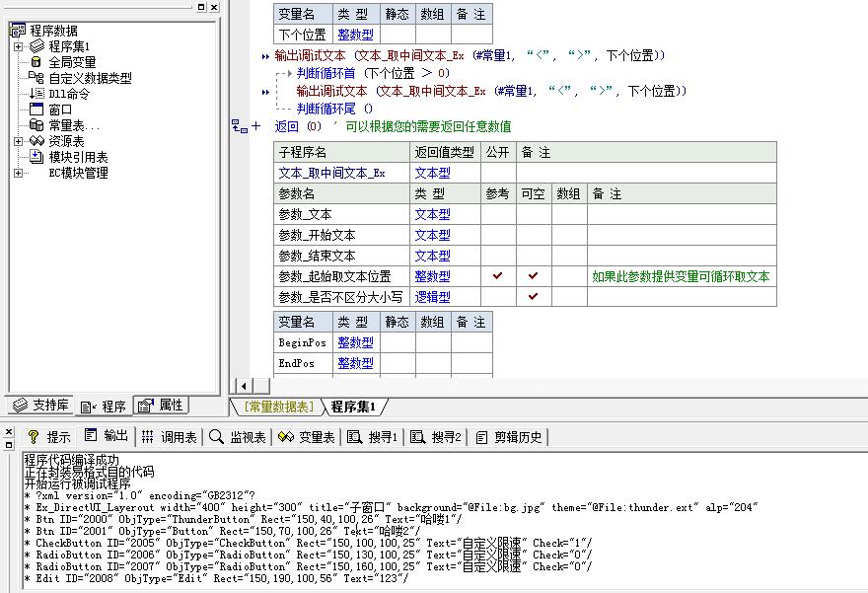Image resolution: width=868 pixels, height=593 pixels.
Task: Select the 模块引用表 tree item
Action: [x=78, y=157]
